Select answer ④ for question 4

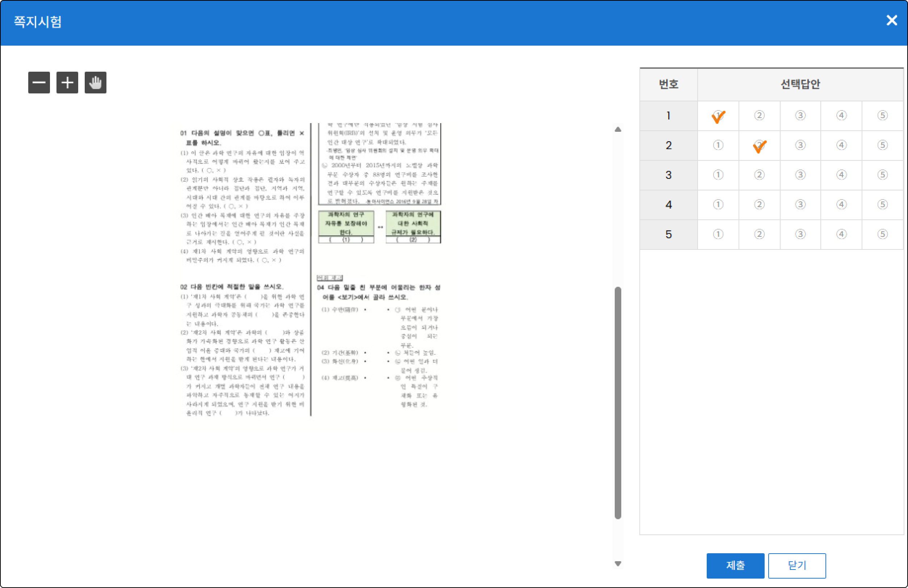click(x=841, y=205)
